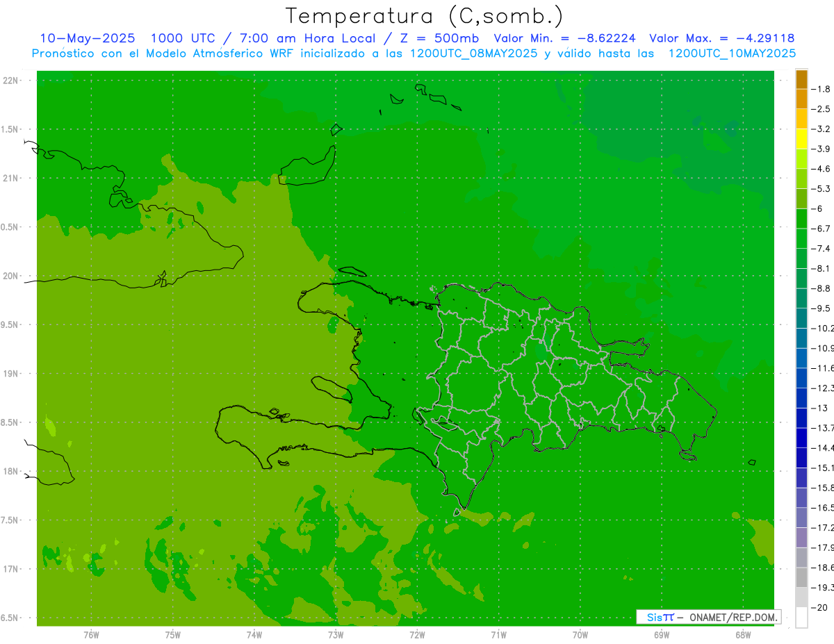Select the white swatch below -20
This screenshot has height=644, width=834.
coord(801,618)
